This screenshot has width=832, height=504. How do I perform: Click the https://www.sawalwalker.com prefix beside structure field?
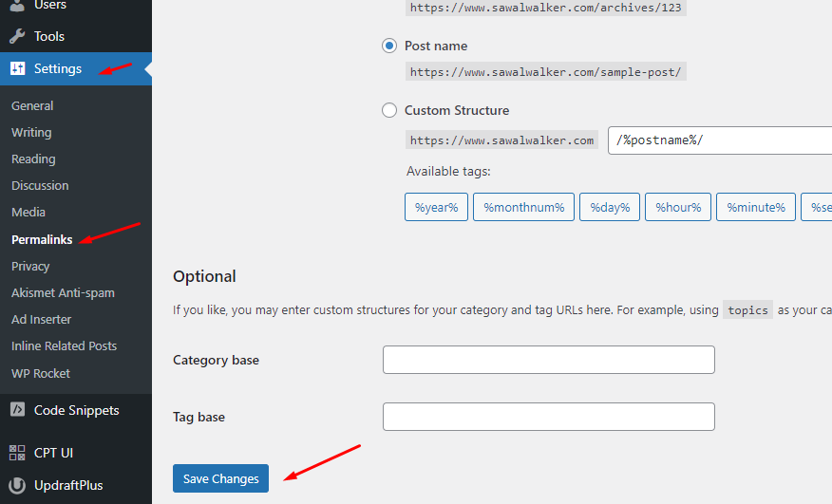pyautogui.click(x=502, y=140)
